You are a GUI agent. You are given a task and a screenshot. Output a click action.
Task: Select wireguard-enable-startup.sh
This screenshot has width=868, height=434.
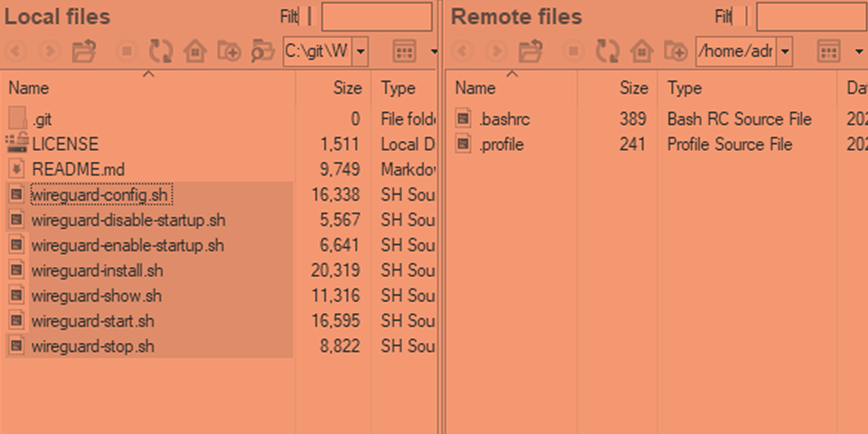[x=127, y=245]
